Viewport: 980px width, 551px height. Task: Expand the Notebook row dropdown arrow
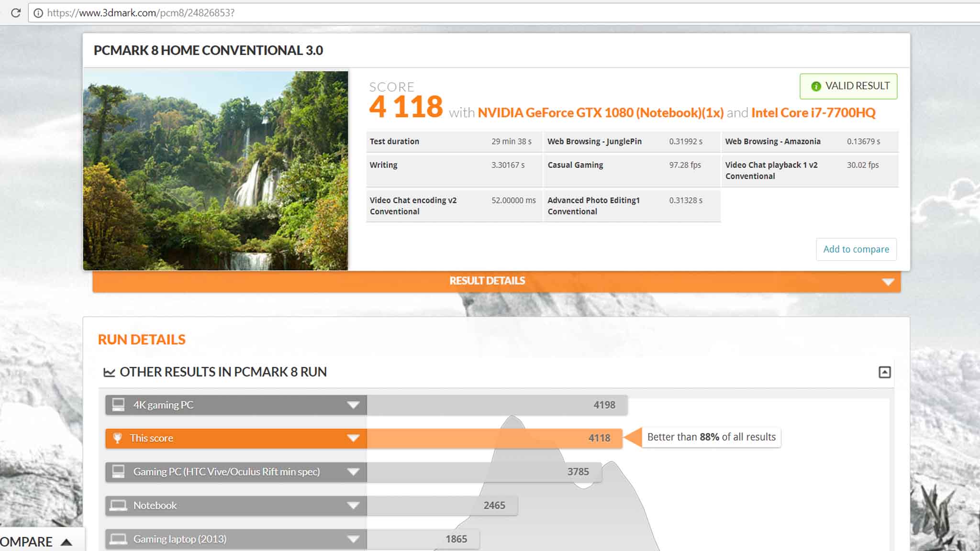click(353, 506)
